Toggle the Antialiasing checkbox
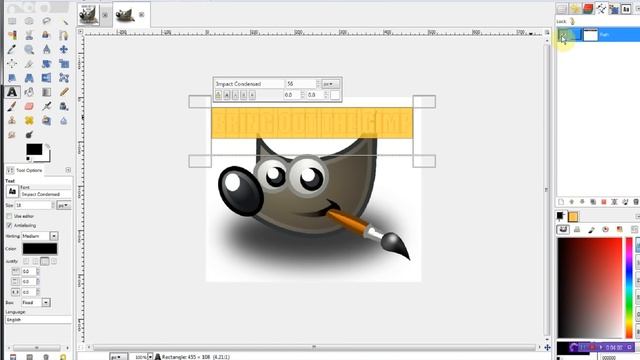 9,225
